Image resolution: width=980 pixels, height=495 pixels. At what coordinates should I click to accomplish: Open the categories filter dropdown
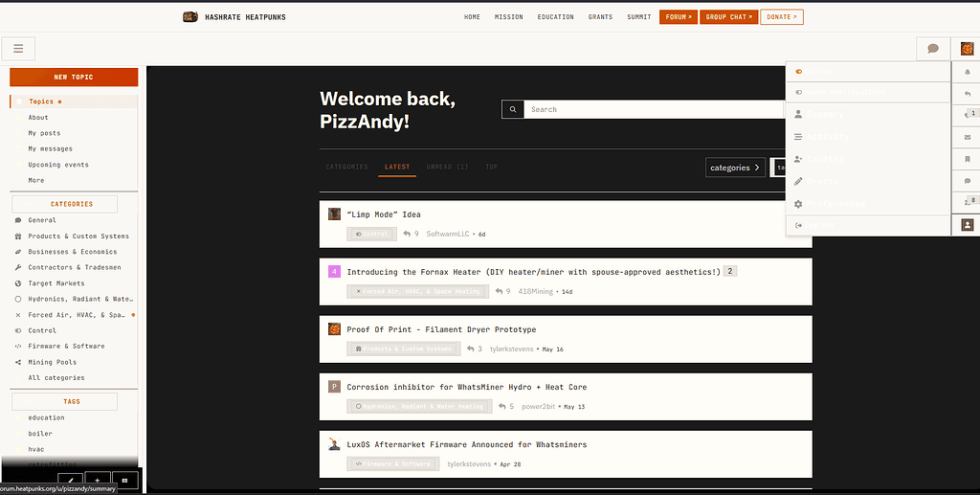[735, 168]
